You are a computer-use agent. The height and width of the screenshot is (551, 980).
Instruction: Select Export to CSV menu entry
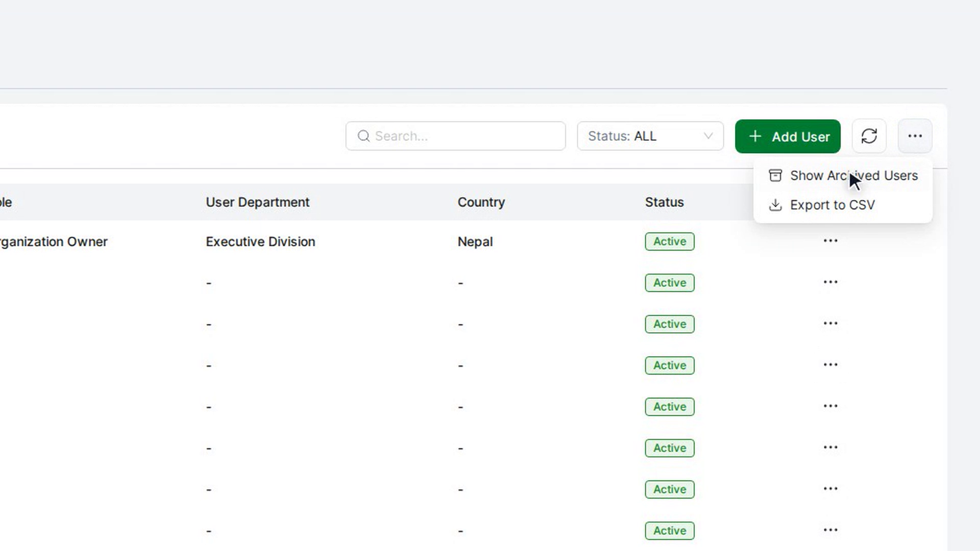tap(843, 205)
